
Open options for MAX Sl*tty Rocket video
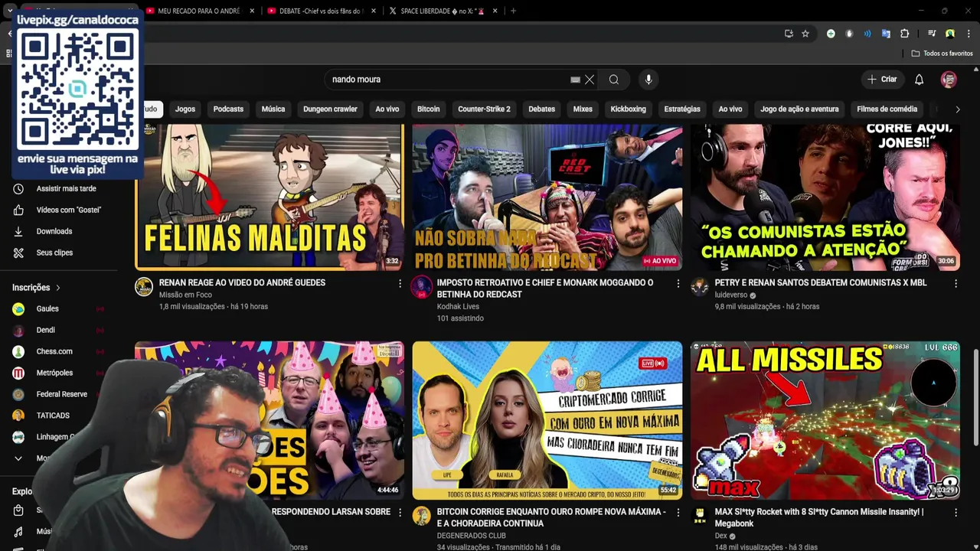(x=955, y=512)
